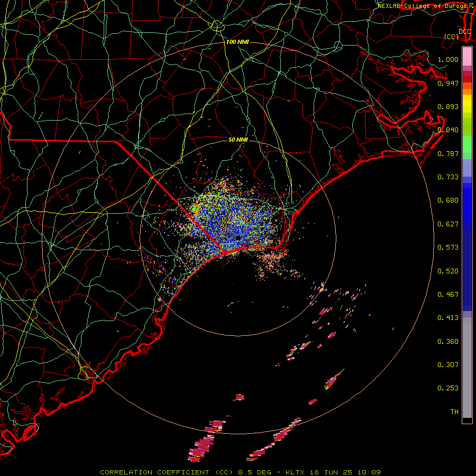Click the 0.467 scale value
The height and width of the screenshot is (476, 476).
448,295
